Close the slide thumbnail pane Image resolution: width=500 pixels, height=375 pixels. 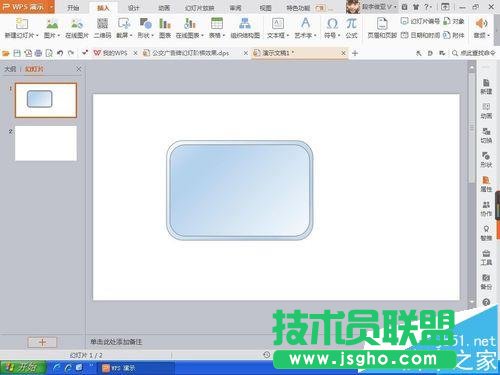(79, 69)
